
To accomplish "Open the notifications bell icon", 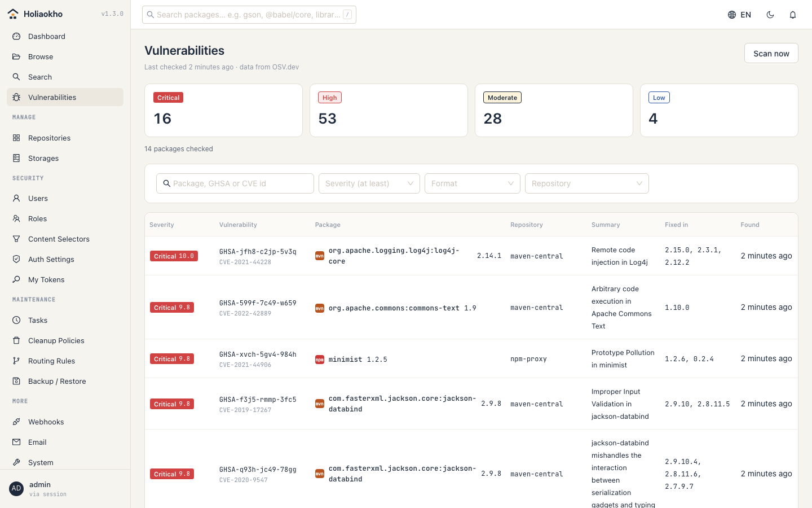I will tap(793, 15).
